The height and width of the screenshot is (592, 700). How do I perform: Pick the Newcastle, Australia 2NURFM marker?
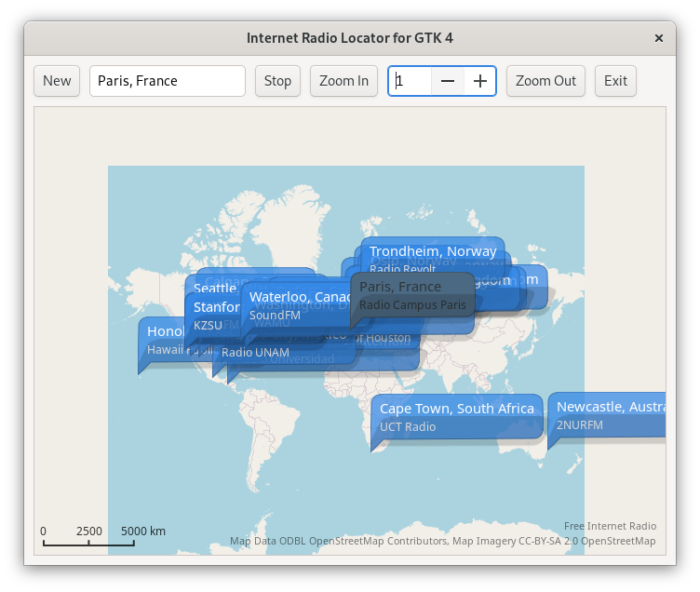[x=607, y=415]
